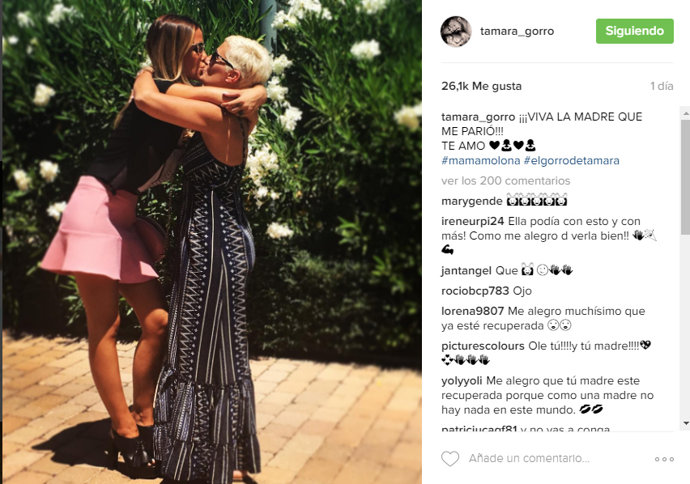Expand 'ver los 200 comentarios'
Viewport: 690px width, 484px height.
[506, 181]
